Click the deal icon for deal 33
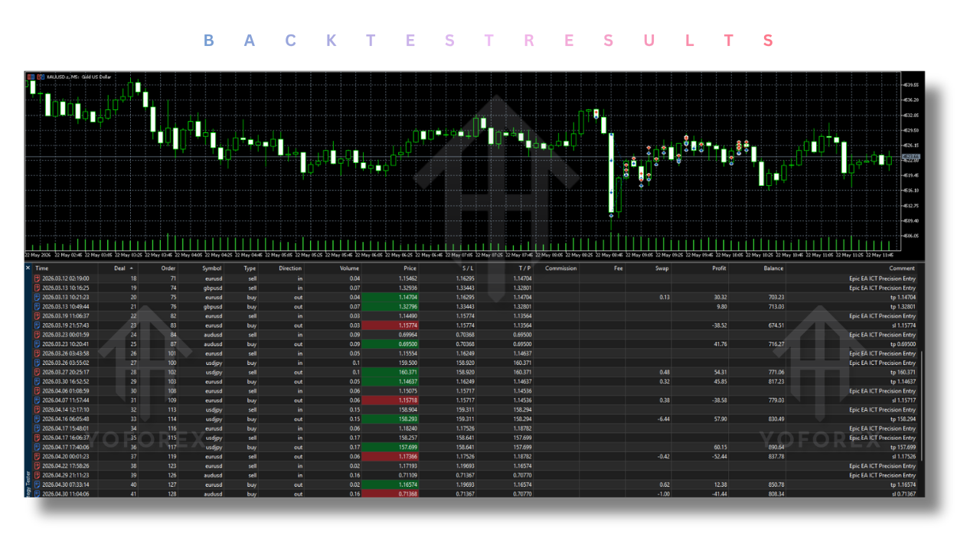Image resolution: width=980 pixels, height=551 pixels. pyautogui.click(x=38, y=419)
